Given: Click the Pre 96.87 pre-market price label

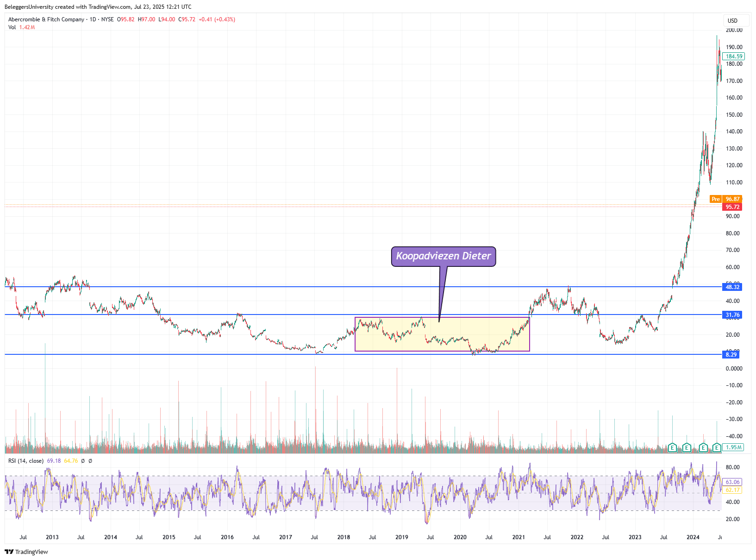Looking at the screenshot, I should [726, 199].
